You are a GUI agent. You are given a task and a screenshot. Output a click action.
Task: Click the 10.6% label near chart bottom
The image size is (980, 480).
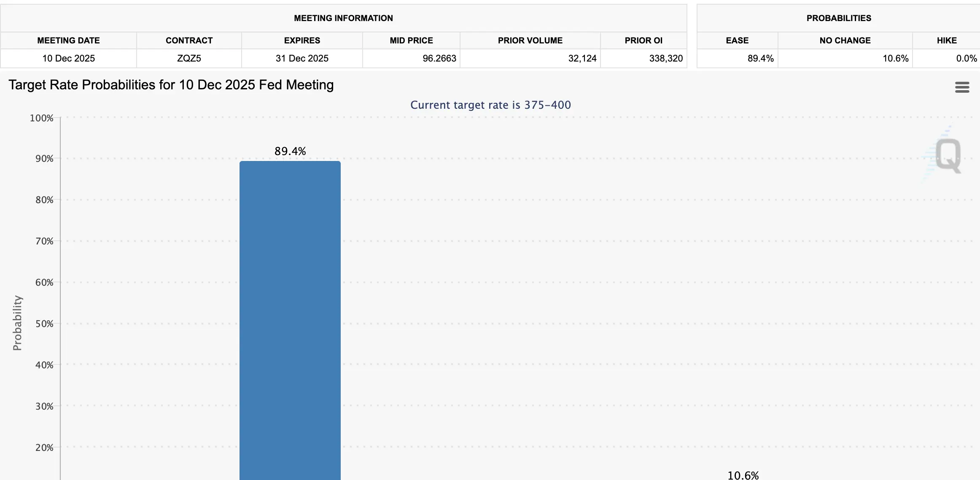[x=743, y=475]
